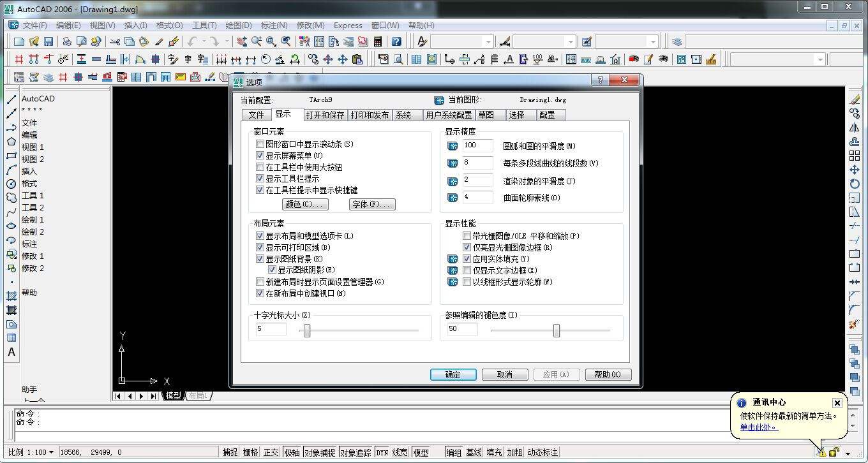The image size is (868, 463).
Task: Click the Undo arrow icon
Action: pyautogui.click(x=192, y=41)
